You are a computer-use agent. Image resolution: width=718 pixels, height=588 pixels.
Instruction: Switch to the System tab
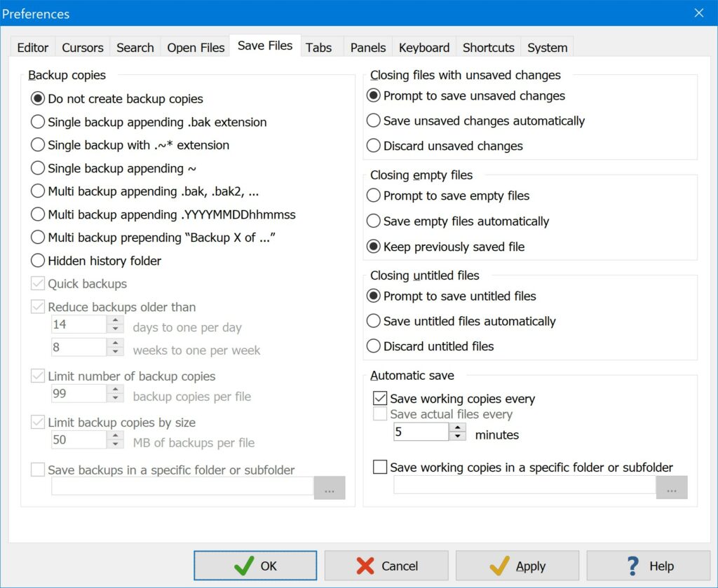547,48
